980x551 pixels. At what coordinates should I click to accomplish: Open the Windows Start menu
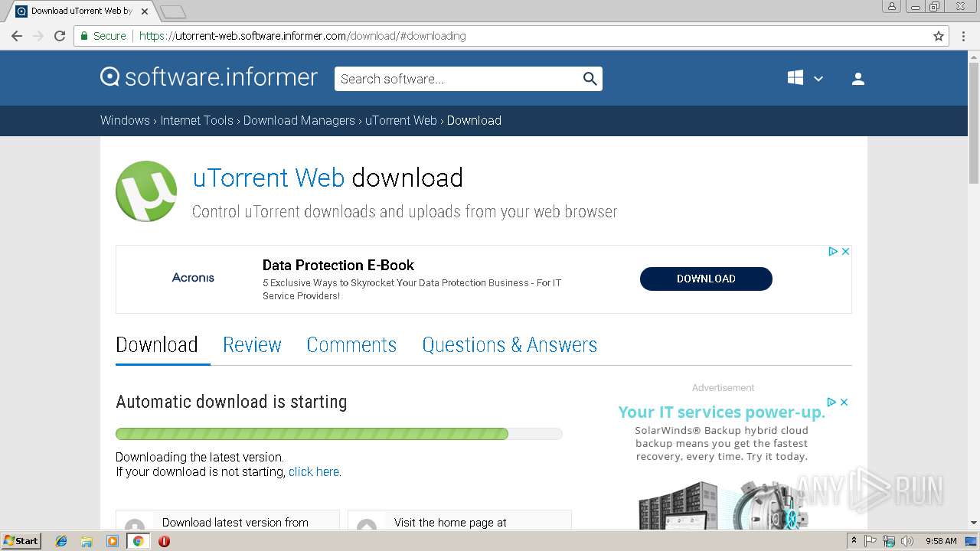click(21, 540)
